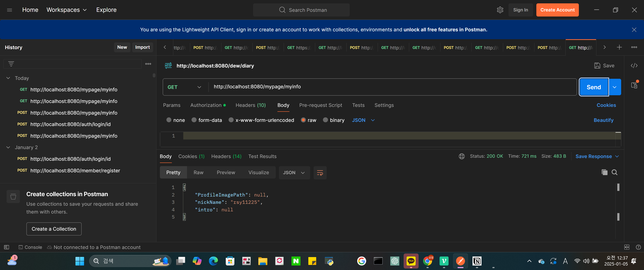The image size is (644, 270).
Task: Click the history filter icon
Action: coord(11,64)
